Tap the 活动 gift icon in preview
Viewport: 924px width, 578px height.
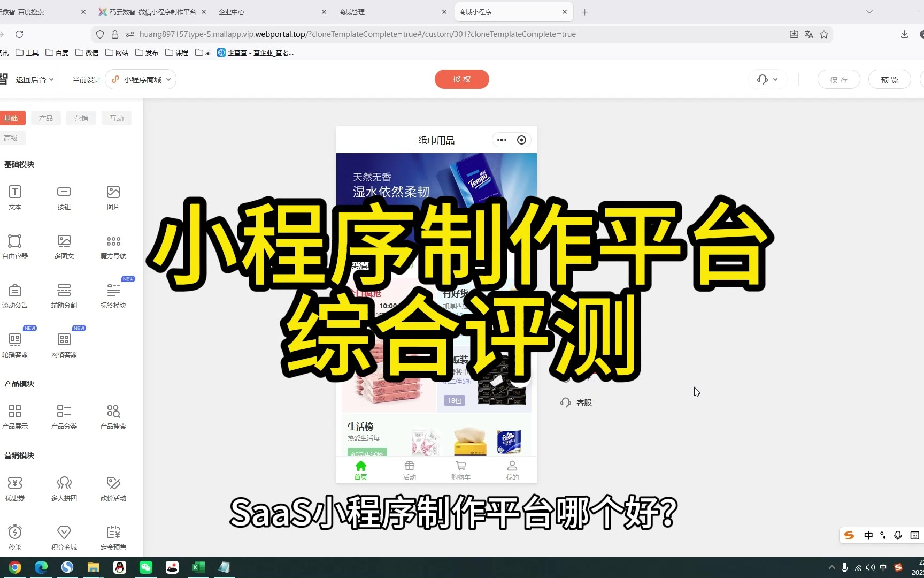pyautogui.click(x=410, y=470)
